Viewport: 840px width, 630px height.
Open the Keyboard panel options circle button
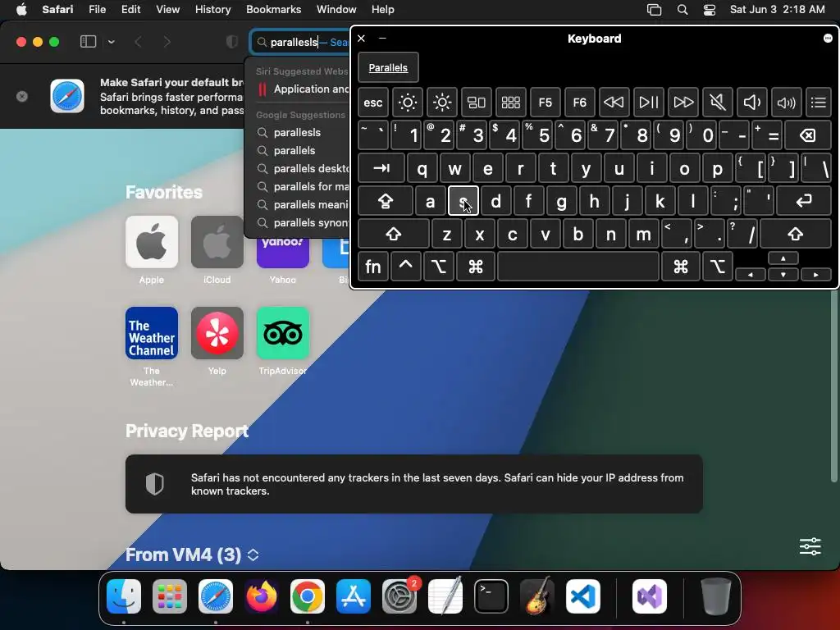coord(828,38)
